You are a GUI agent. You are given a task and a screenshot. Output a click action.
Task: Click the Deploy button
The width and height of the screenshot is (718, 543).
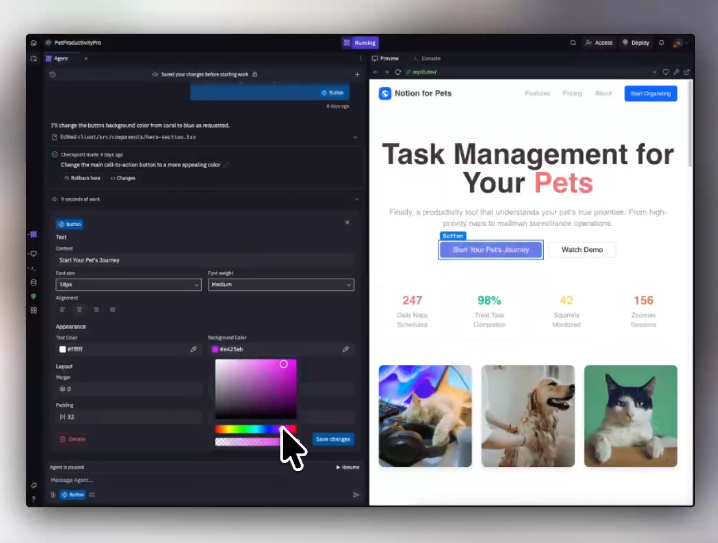pyautogui.click(x=636, y=43)
